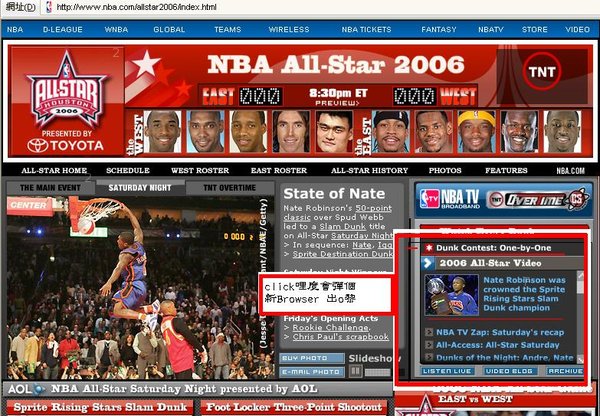This screenshot has width=600, height=416.
Task: Switch to THE MAIN EVENT tab
Action: click(51, 188)
